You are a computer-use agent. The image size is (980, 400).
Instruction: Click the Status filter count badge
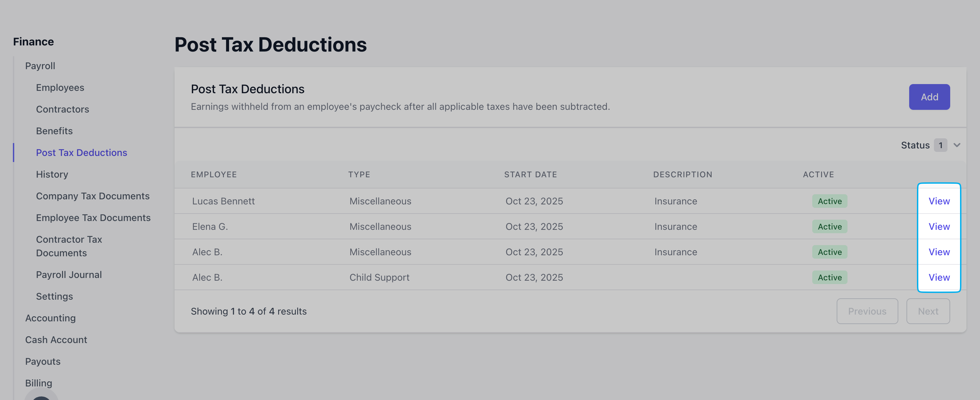(x=940, y=145)
